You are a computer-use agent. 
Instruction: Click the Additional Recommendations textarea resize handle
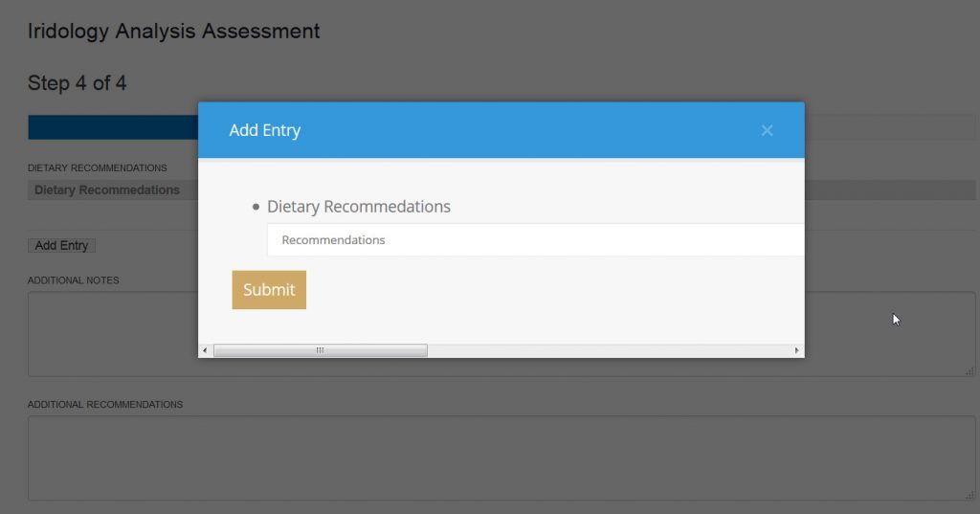969,495
